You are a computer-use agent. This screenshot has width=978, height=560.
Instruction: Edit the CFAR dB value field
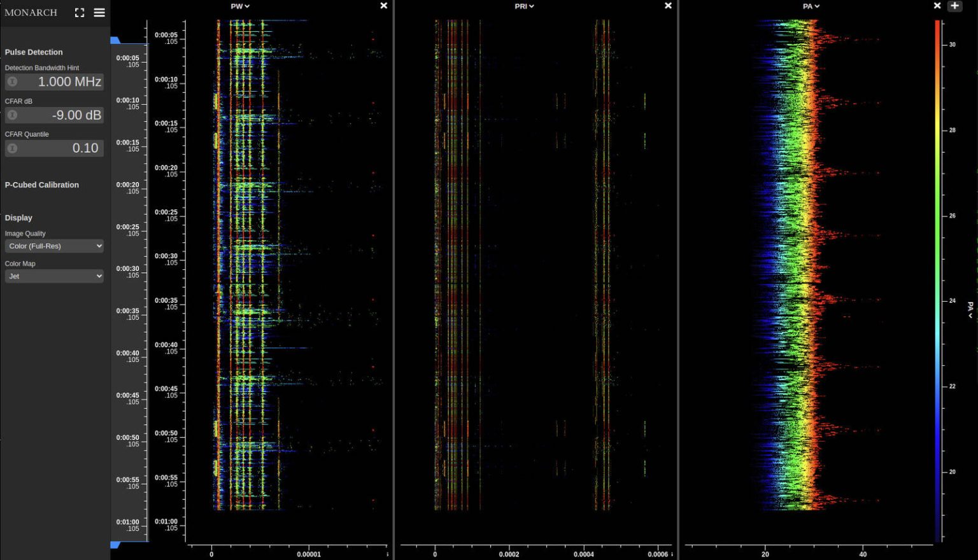70,115
